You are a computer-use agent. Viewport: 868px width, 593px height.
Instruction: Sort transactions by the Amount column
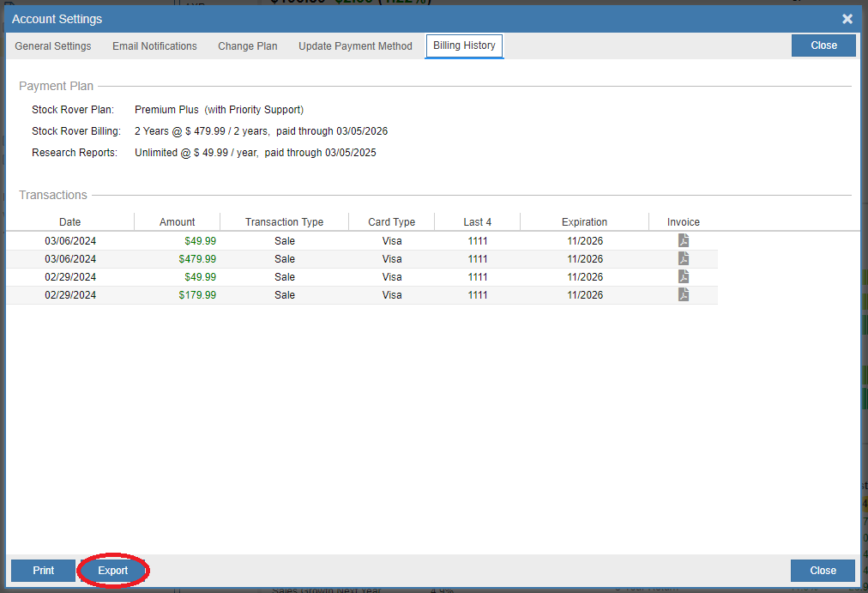[177, 221]
